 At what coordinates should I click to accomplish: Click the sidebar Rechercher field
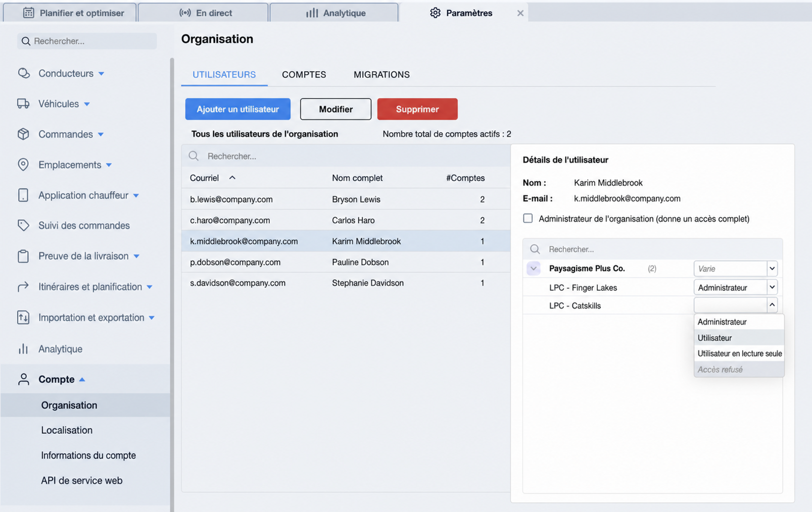click(x=87, y=41)
